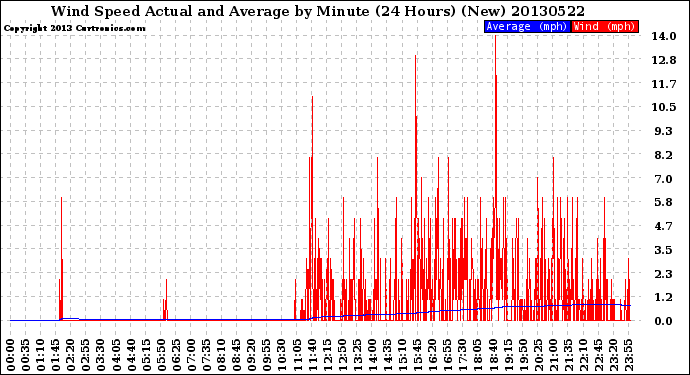This screenshot has width=690, height=375.
Task: Click the 16:55 time label
Action: pos(448,355)
